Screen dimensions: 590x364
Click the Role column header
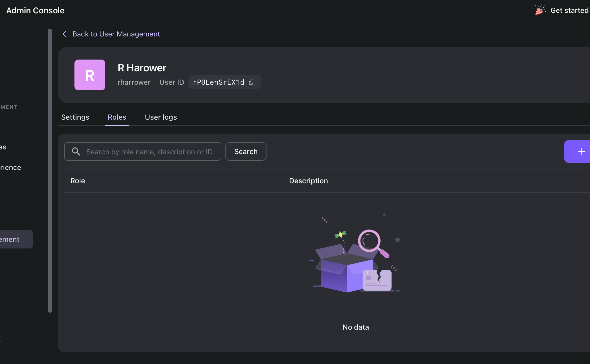click(x=78, y=181)
